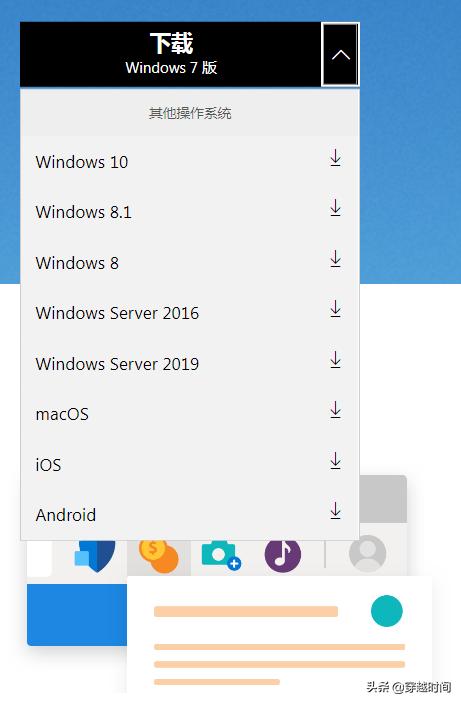Viewport: 461px width, 703px height.
Task: Click the Windows 8.1 download arrow icon
Action: pos(335,208)
